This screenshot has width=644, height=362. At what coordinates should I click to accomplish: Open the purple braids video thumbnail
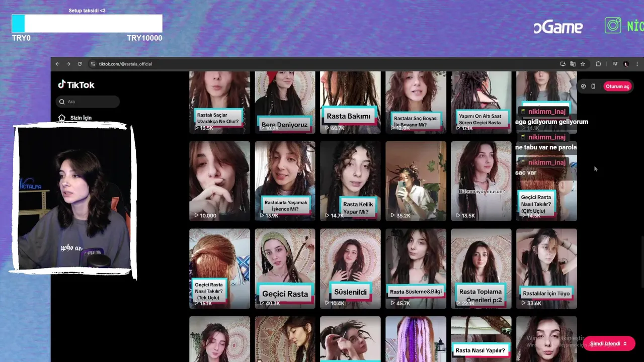[416, 339]
